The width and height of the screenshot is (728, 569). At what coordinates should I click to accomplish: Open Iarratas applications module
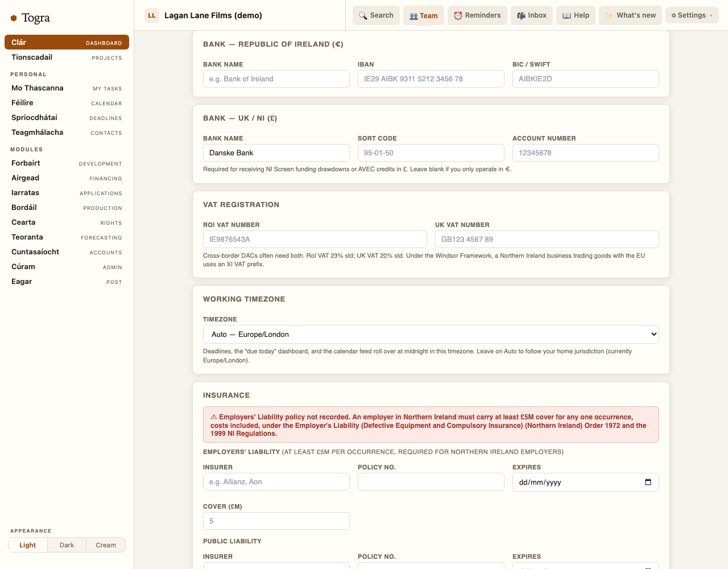click(67, 193)
